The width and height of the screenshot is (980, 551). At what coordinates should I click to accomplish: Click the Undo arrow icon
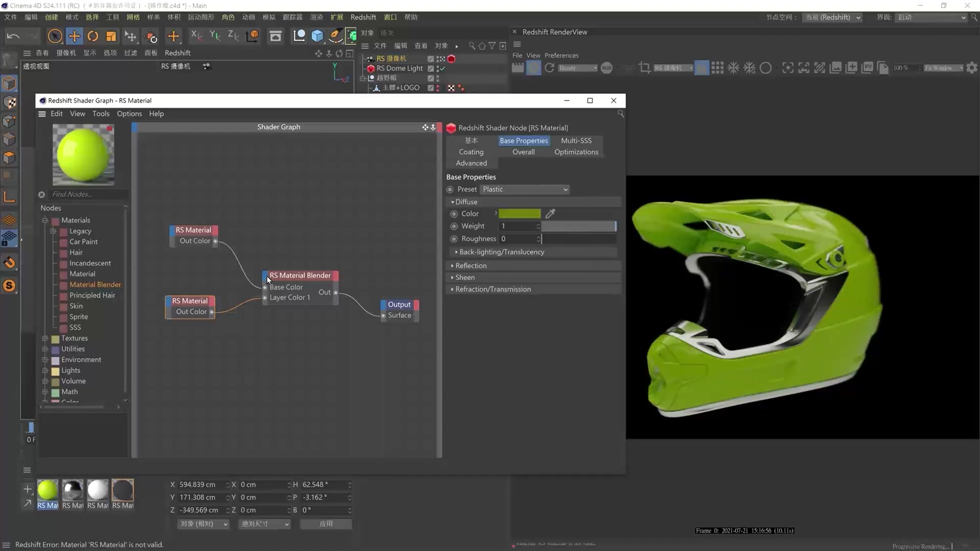pos(13,36)
